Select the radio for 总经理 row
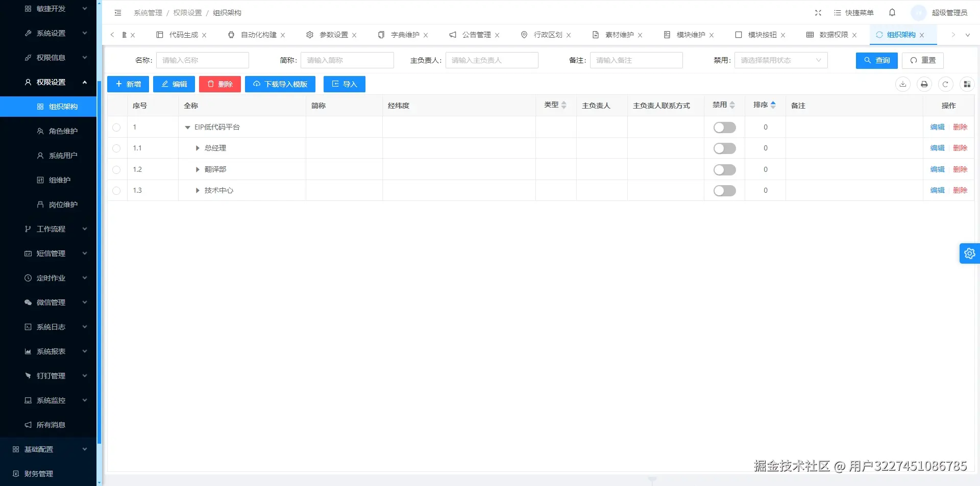This screenshot has height=486, width=980. 116,148
